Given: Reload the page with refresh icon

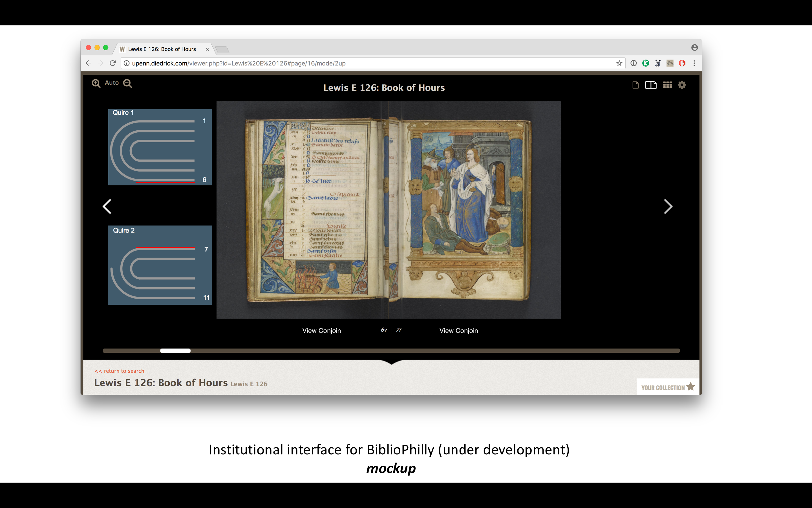Looking at the screenshot, I should coord(113,63).
